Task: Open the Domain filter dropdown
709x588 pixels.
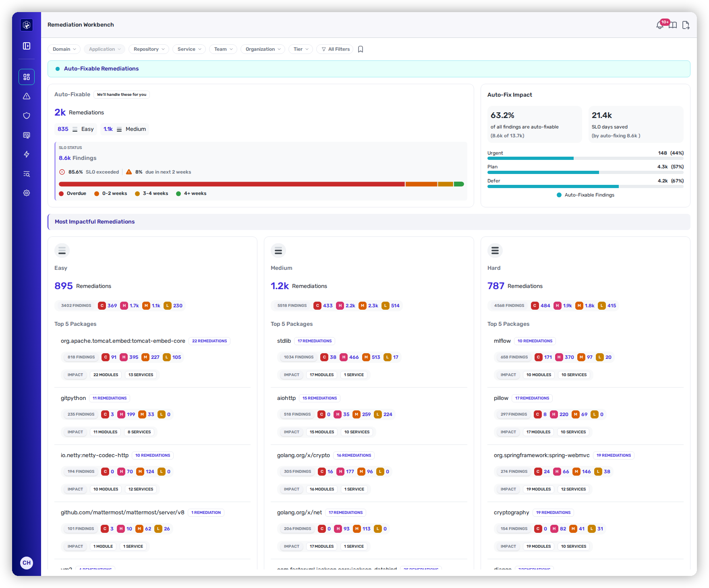Action: pyautogui.click(x=64, y=49)
